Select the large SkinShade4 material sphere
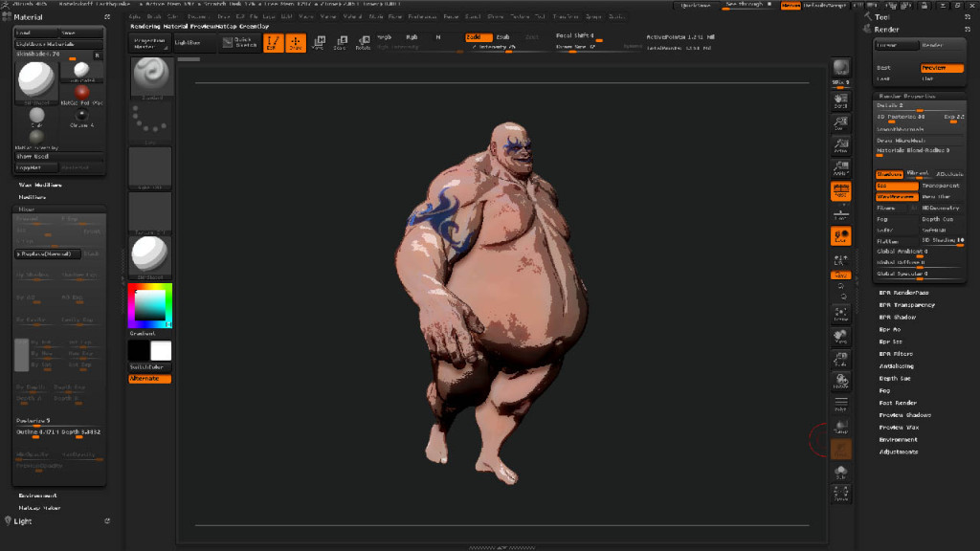 36,81
